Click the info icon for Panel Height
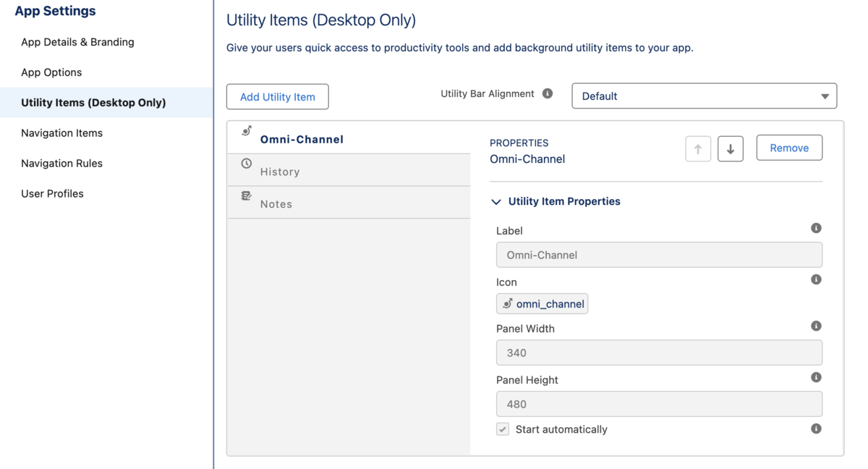The width and height of the screenshot is (868, 469). [816, 377]
